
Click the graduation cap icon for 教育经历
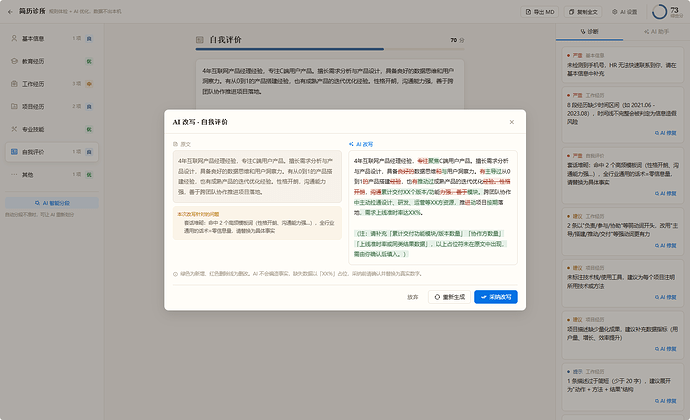pos(14,61)
